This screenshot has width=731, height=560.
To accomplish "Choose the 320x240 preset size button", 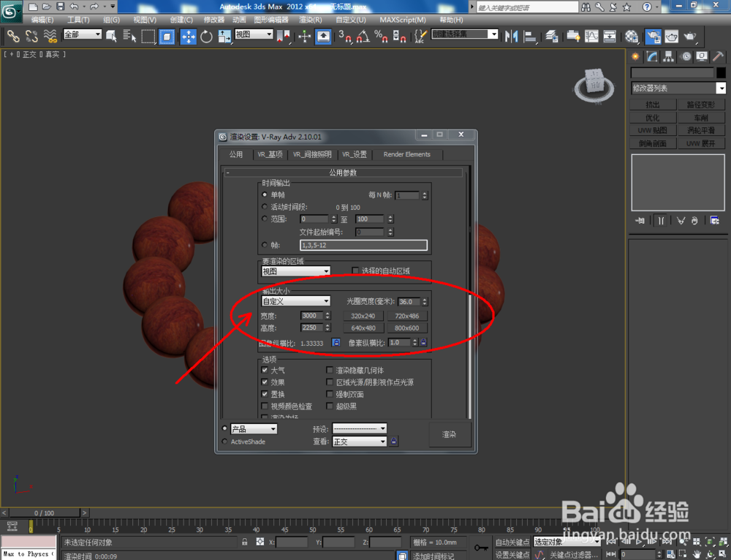I will tap(363, 316).
